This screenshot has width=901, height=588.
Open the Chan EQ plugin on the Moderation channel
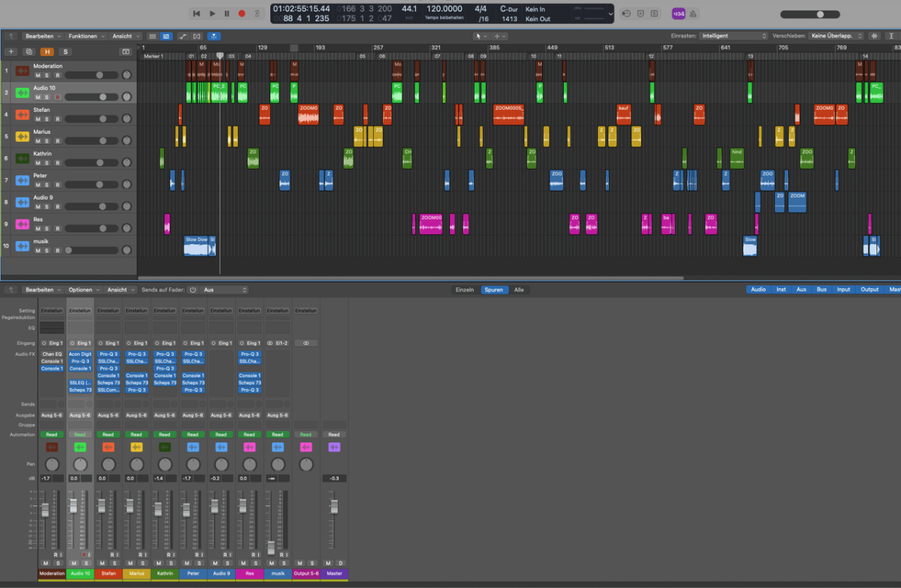[52, 354]
